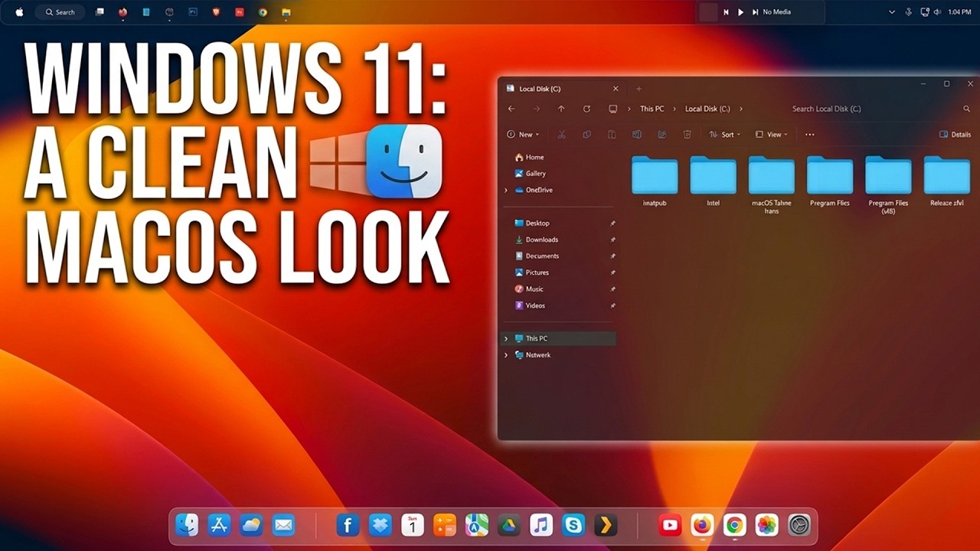Click the Copy toolbar icon

click(586, 135)
